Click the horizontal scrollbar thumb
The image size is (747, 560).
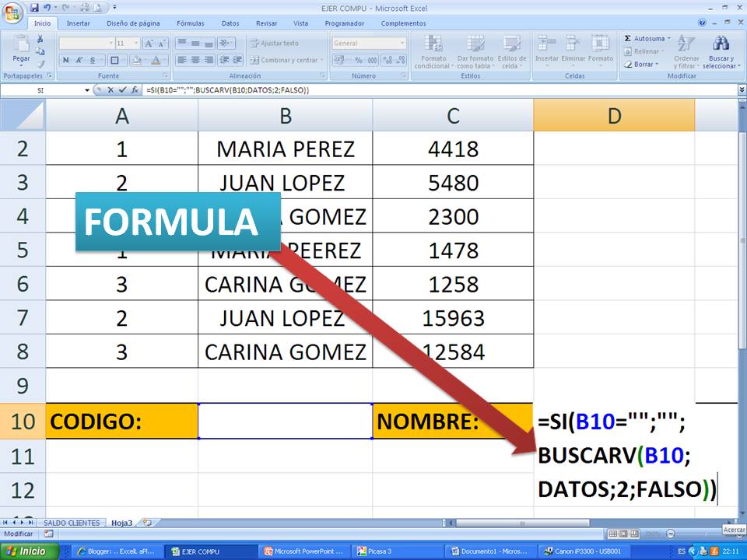(522, 523)
